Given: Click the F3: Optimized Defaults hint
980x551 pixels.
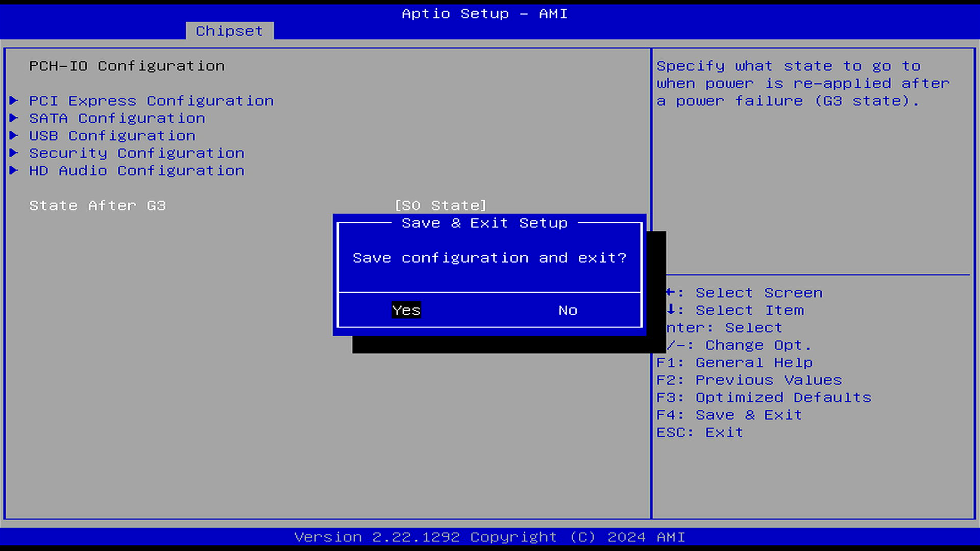Looking at the screenshot, I should click(x=764, y=397).
